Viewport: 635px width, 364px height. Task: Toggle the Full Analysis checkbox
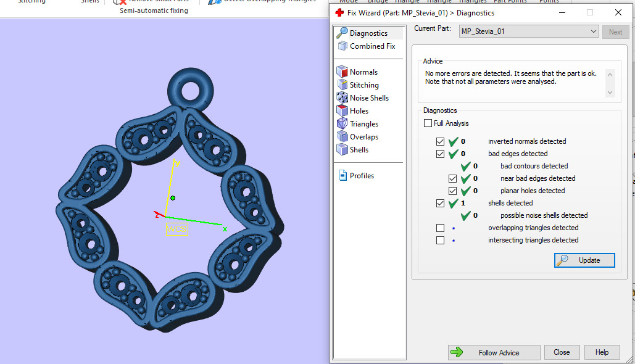pyautogui.click(x=428, y=123)
